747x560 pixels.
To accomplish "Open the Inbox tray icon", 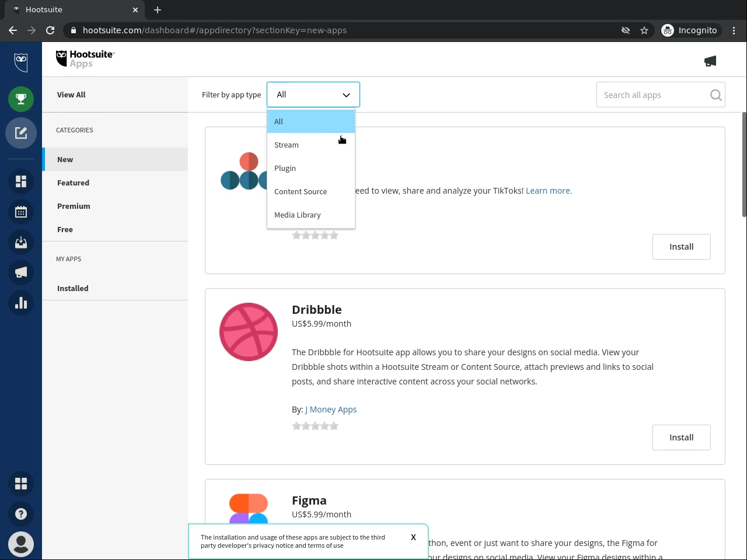I will (21, 242).
